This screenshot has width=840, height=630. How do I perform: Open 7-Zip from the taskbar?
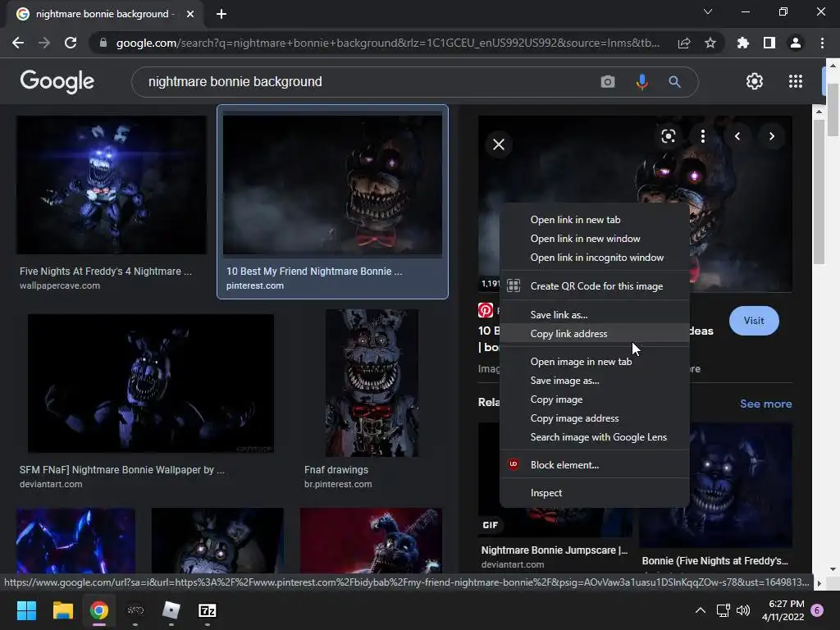point(208,610)
